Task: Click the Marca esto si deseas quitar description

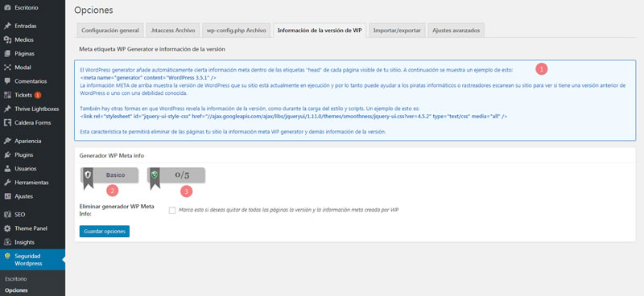Action: pos(289,210)
